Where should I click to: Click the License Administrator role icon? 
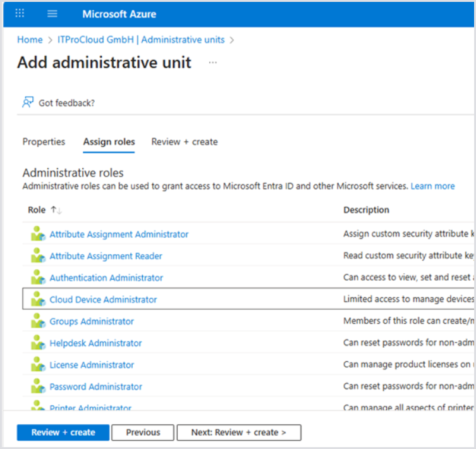point(38,365)
